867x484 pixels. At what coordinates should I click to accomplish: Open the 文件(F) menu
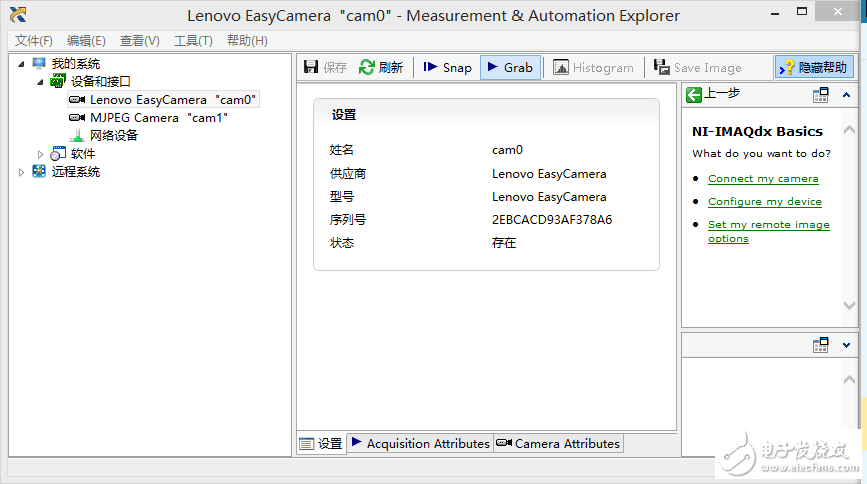(x=33, y=40)
